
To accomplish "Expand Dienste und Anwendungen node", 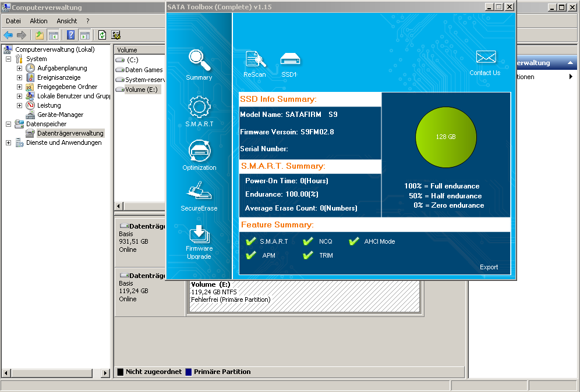I will coord(9,142).
